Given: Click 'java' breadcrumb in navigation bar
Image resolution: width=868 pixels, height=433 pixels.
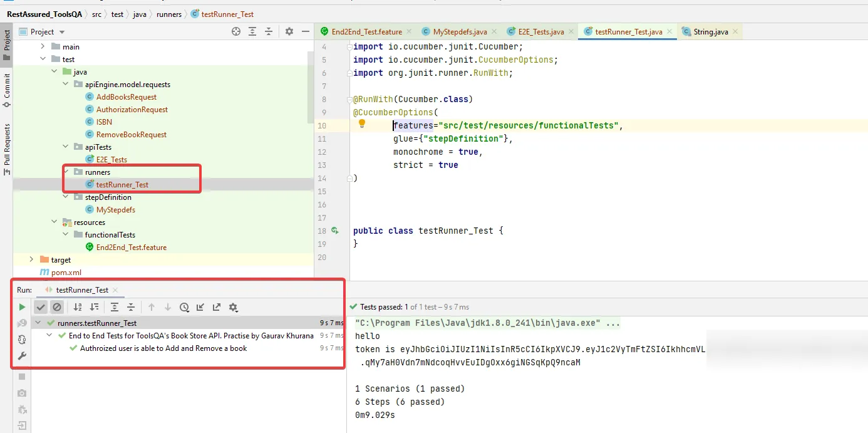Looking at the screenshot, I should [141, 14].
